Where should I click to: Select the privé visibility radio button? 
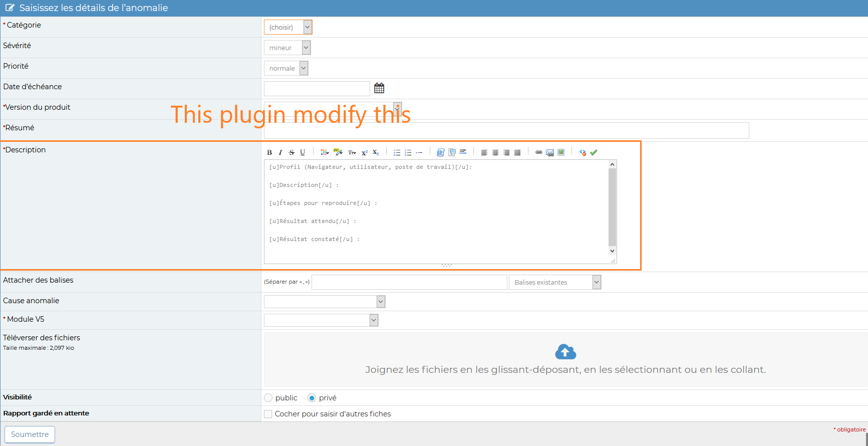pyautogui.click(x=312, y=398)
